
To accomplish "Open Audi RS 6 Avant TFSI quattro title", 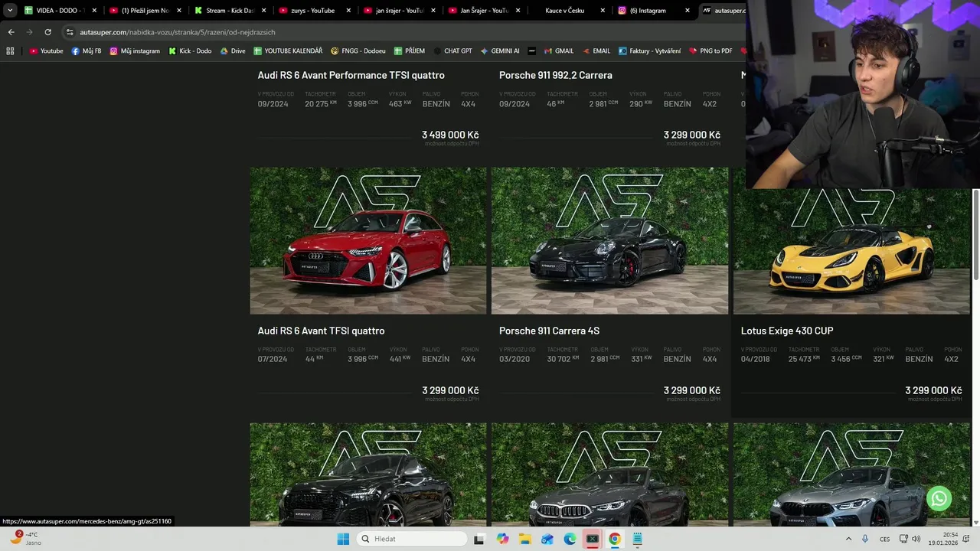I will (321, 331).
